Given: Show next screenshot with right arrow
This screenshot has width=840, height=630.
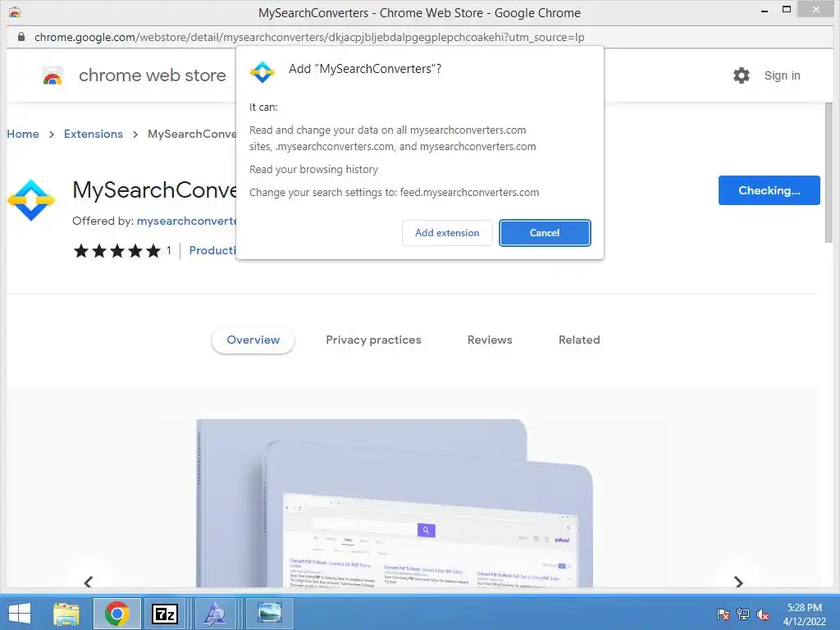Looking at the screenshot, I should pyautogui.click(x=738, y=582).
